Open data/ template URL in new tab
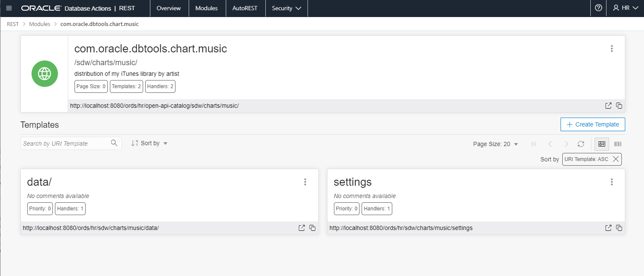Image resolution: width=644 pixels, height=276 pixels. (x=302, y=228)
